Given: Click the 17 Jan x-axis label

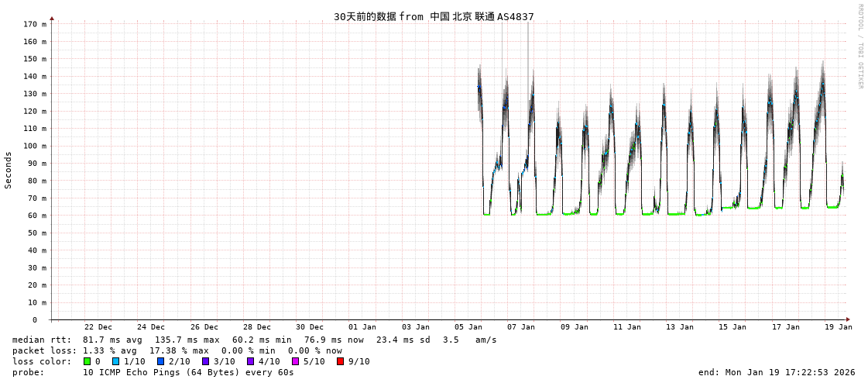Looking at the screenshot, I should [785, 327].
